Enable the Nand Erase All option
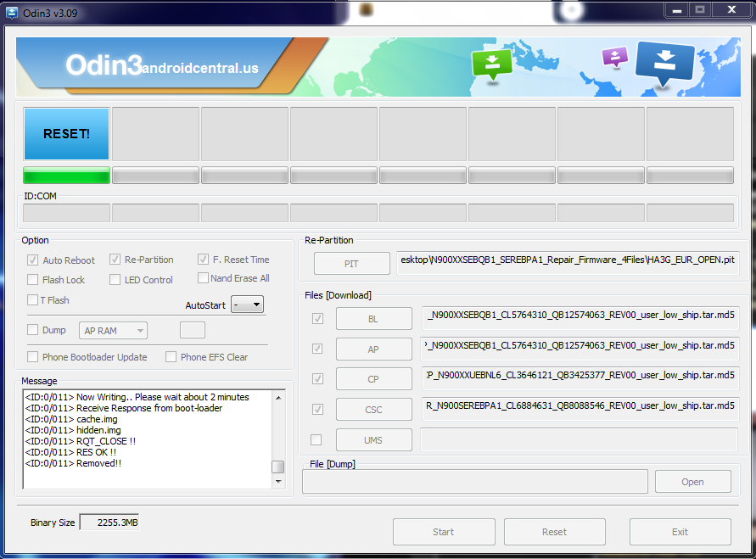This screenshot has height=559, width=756. click(203, 278)
